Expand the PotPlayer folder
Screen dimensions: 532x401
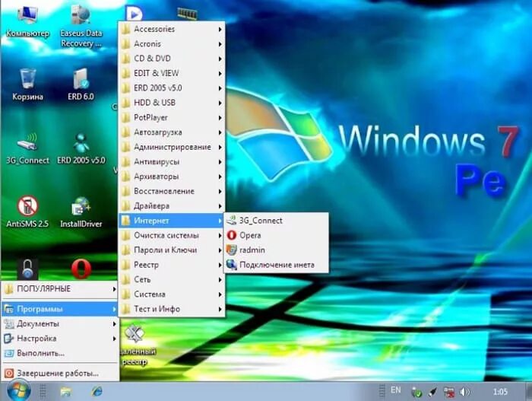[x=172, y=118]
